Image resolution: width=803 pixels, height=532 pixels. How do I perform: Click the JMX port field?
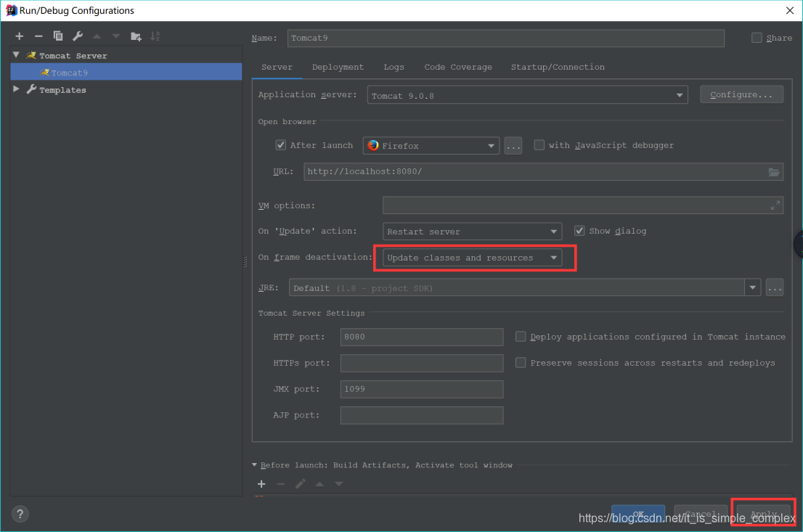click(422, 389)
